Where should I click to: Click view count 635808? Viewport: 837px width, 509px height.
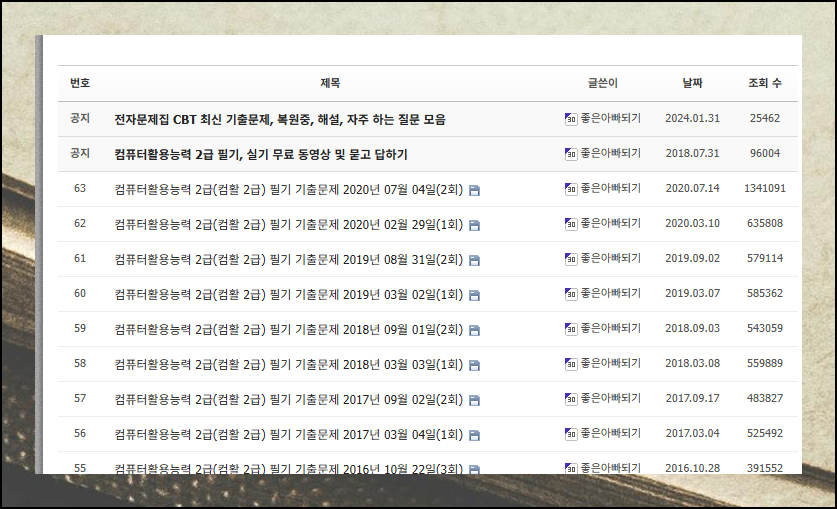[765, 224]
